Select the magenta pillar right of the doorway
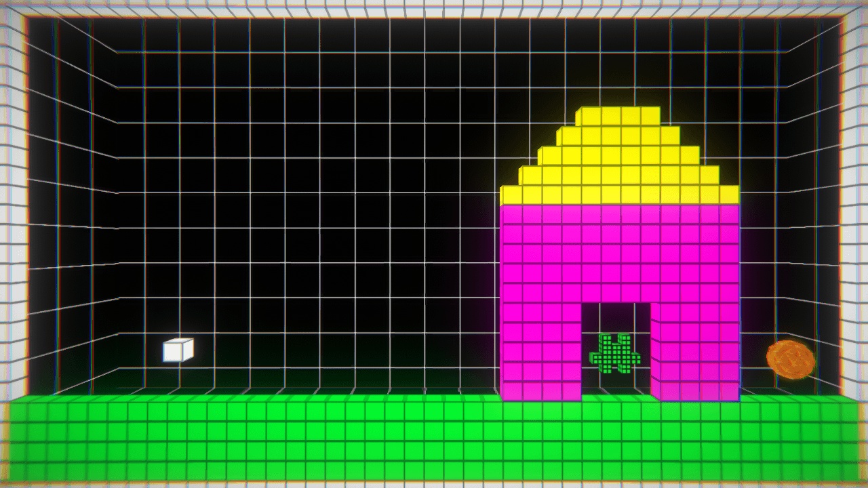This screenshot has width=868, height=488. tap(694, 350)
